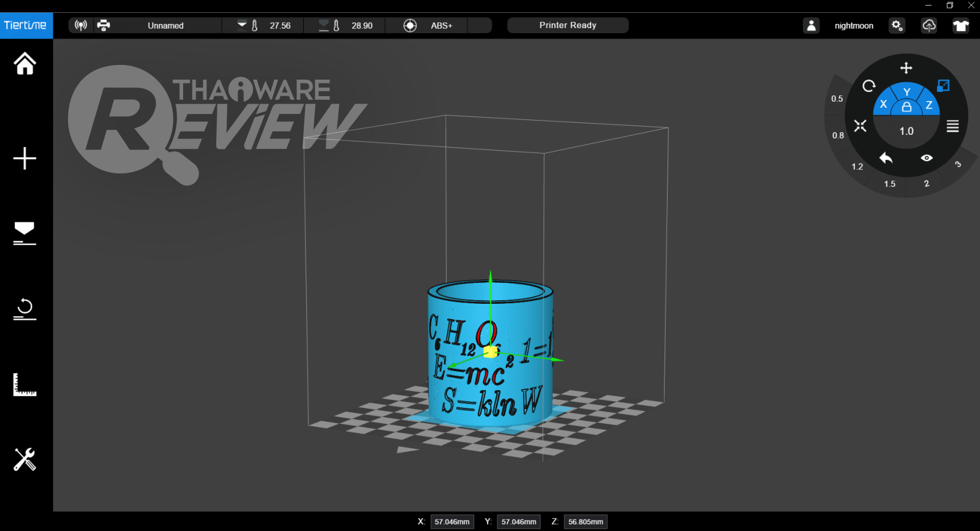Viewport: 980px width, 531px height.
Task: Click the 1.0 scale value field
Action: tap(907, 131)
